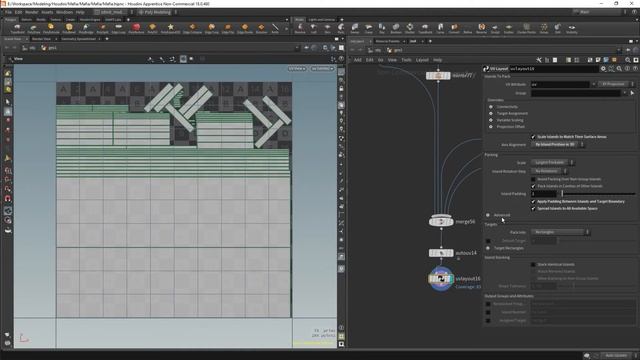
Task: Open the Render menu
Action: (31, 12)
